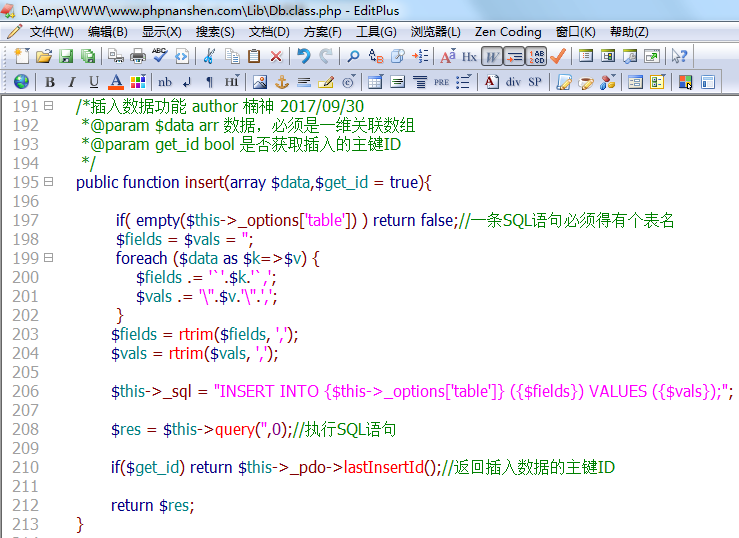Click the lastInsertId method in code
Screen dimensions: 739x538
point(384,467)
